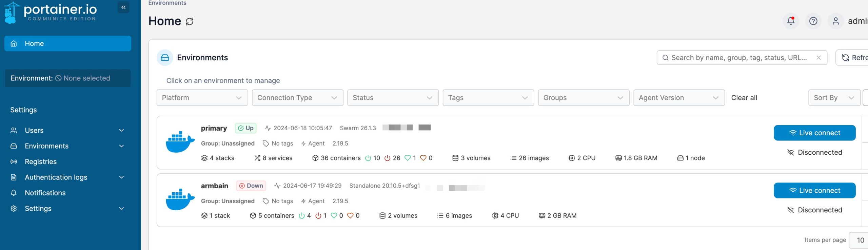Image resolution: width=868 pixels, height=250 pixels.
Task: Open the Agent Version filter dropdown
Action: [x=679, y=98]
